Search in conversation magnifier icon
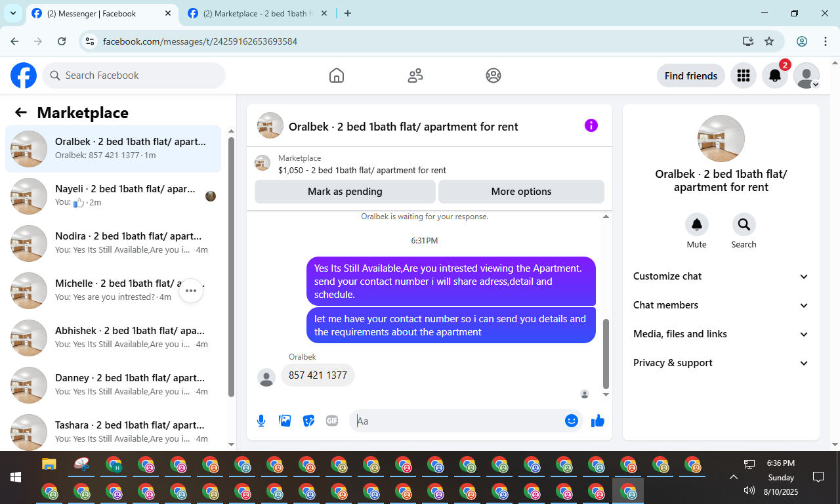 [x=744, y=224]
